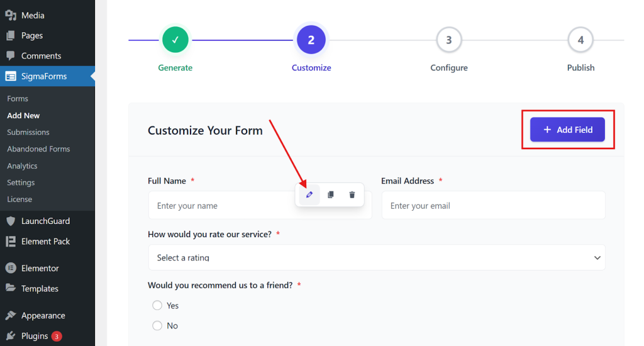Click the Add Field button
The width and height of the screenshot is (644, 346).
567,130
